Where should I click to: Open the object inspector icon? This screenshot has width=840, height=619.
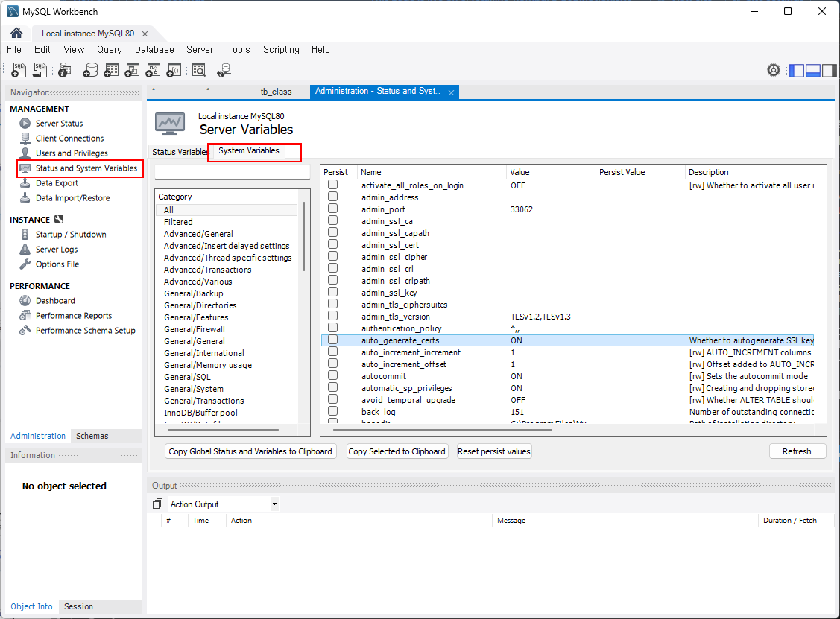point(65,70)
